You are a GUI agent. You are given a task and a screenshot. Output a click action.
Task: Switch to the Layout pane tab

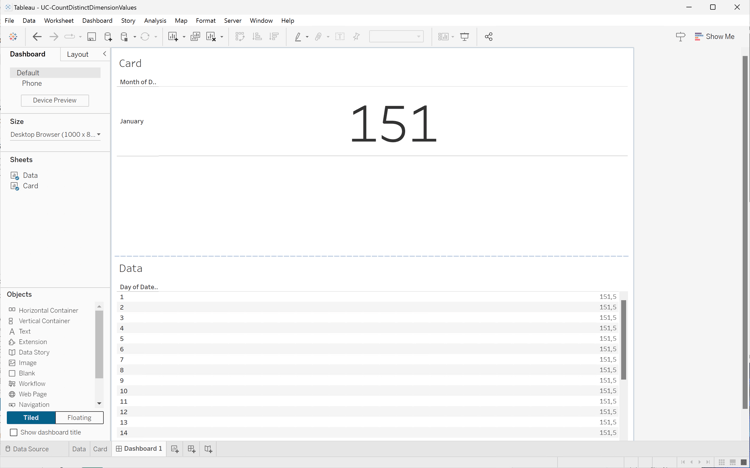77,55
